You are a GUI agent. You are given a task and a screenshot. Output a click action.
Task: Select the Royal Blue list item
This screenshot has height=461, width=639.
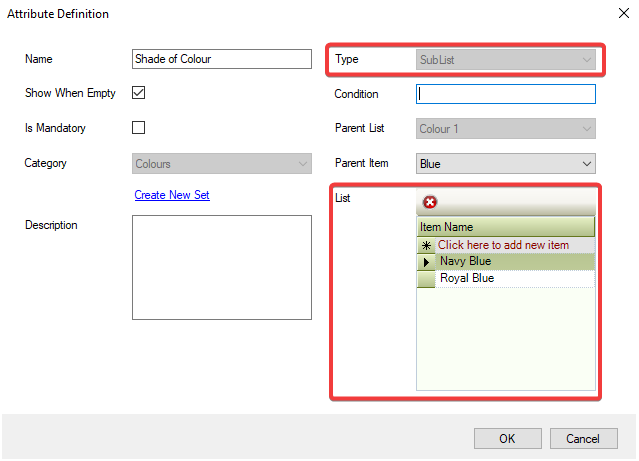(466, 279)
